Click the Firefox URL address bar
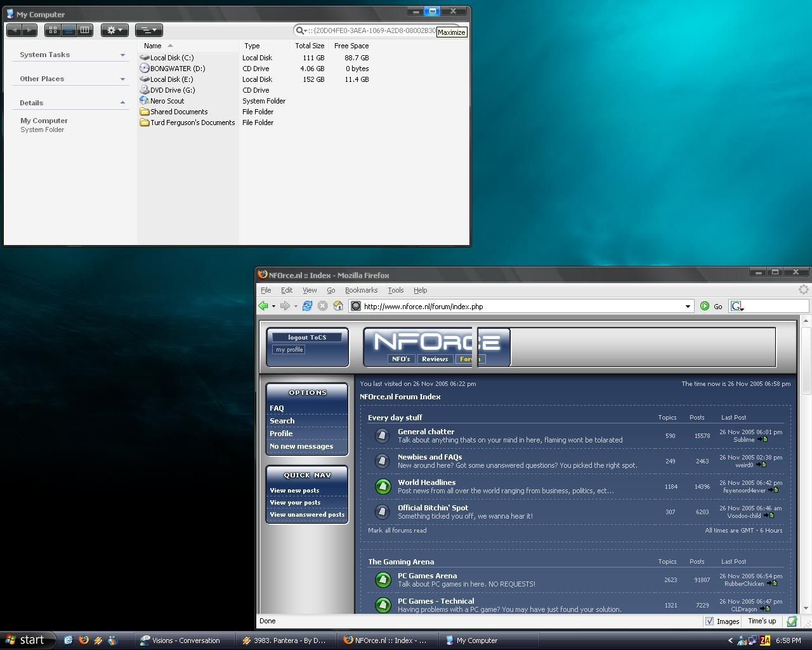Screen dimensions: 812x650 coord(523,307)
